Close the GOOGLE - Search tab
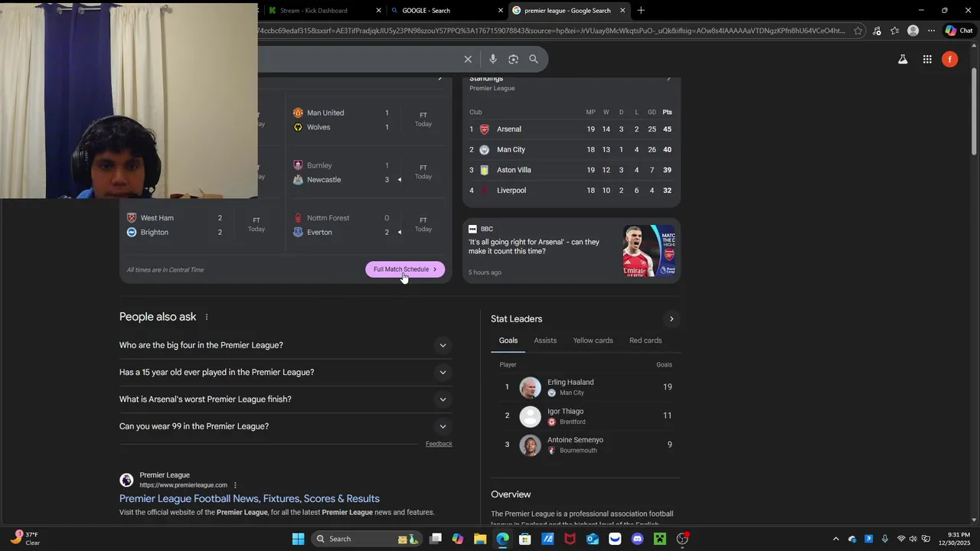980x551 pixels. pos(501,11)
